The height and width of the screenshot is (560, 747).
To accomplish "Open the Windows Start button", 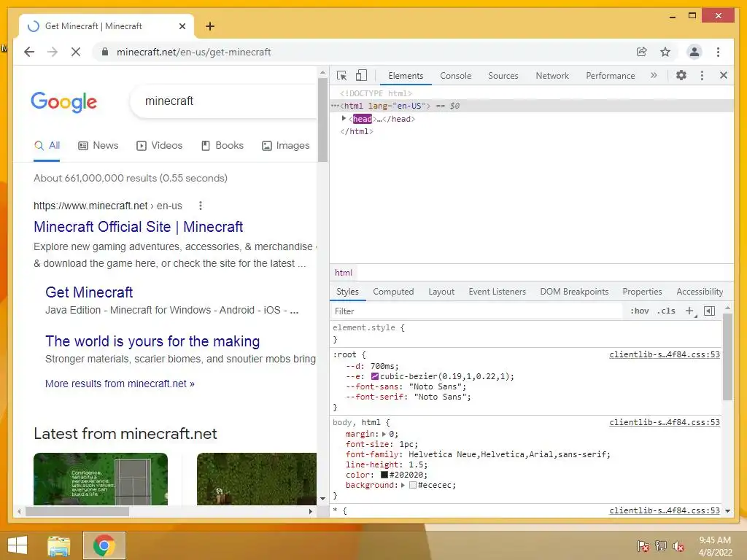I will [x=18, y=545].
